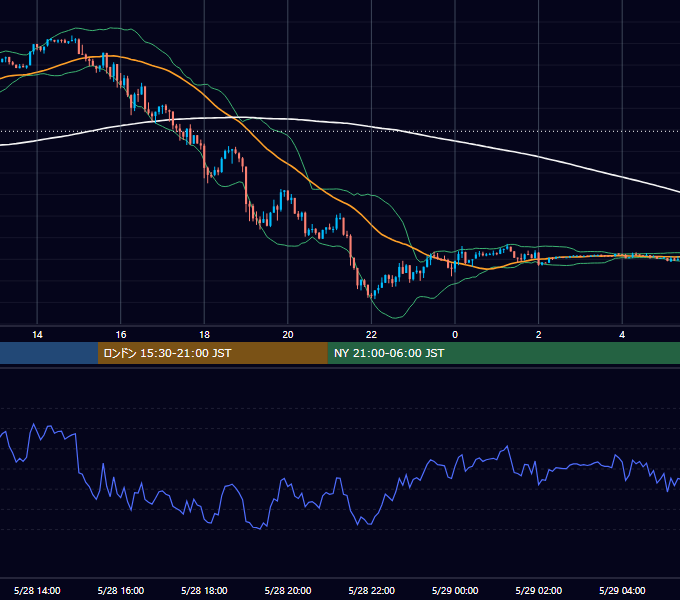Click the 5/29 00:00 time label
The width and height of the screenshot is (680, 600).
pyautogui.click(x=455, y=590)
